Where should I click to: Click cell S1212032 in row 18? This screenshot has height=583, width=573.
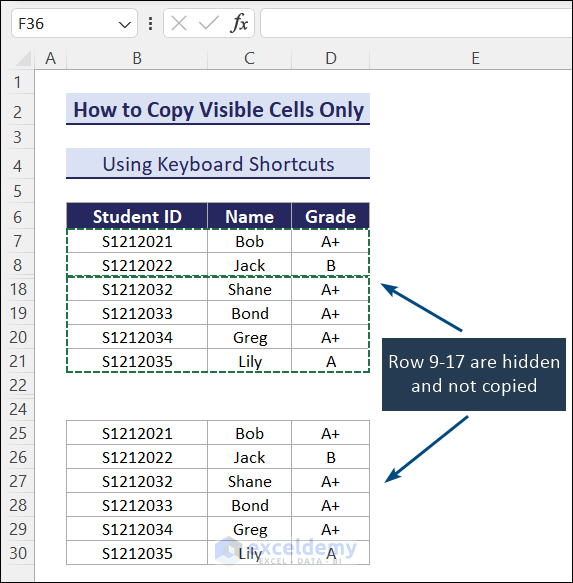click(137, 290)
